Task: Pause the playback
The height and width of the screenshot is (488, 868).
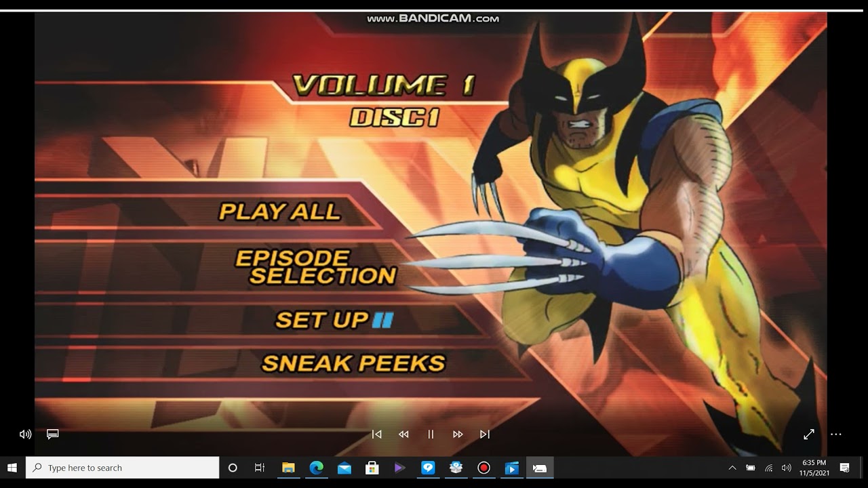Action: pyautogui.click(x=431, y=434)
